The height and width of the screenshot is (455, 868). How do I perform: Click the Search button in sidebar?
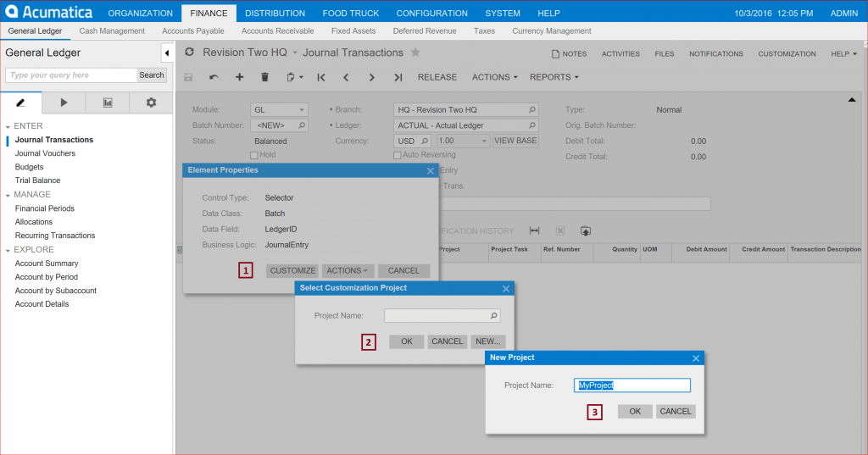(x=151, y=75)
